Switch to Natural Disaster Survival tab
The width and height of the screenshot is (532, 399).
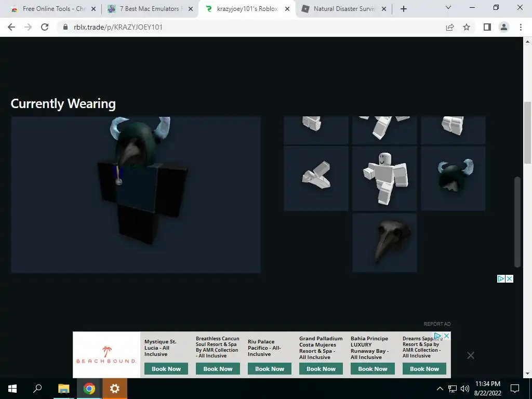click(x=344, y=9)
